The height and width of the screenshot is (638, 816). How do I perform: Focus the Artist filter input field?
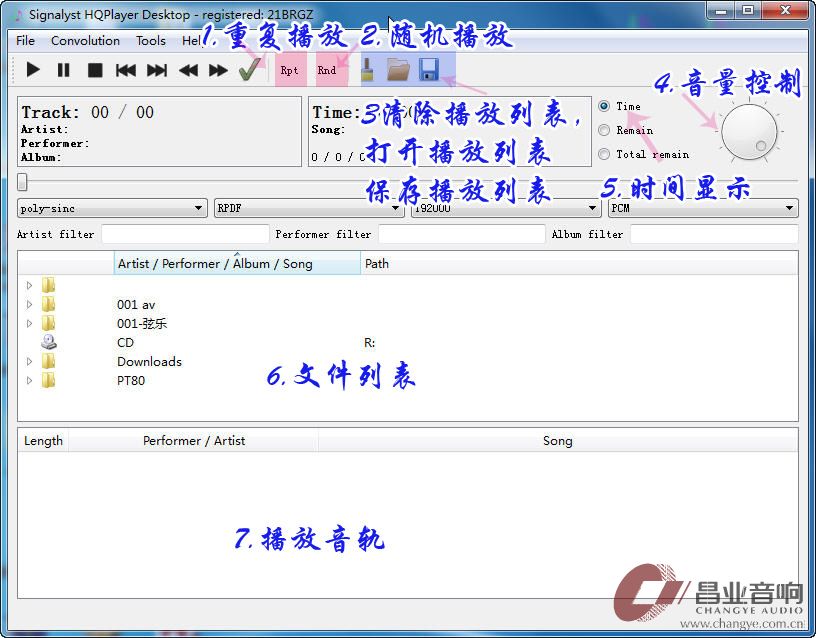tap(185, 234)
